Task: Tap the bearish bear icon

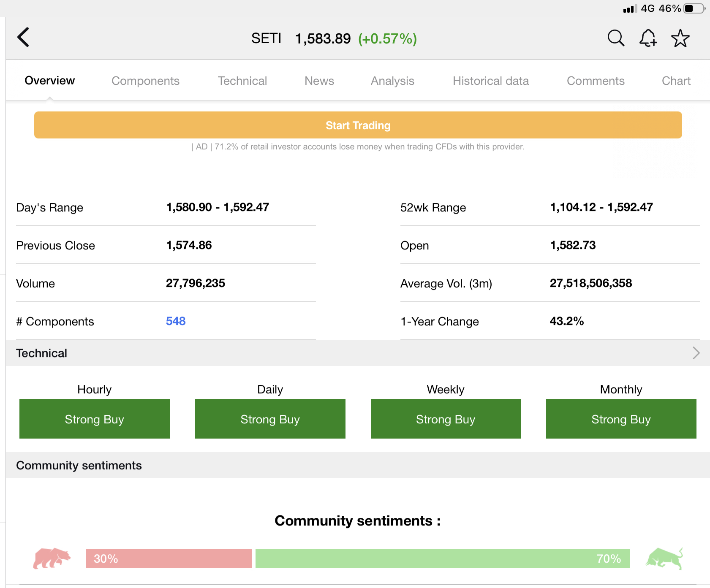Action: coord(52,558)
